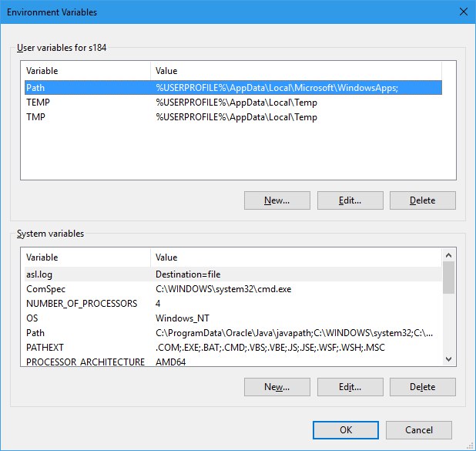Click the WindowsApps path value

(277, 88)
